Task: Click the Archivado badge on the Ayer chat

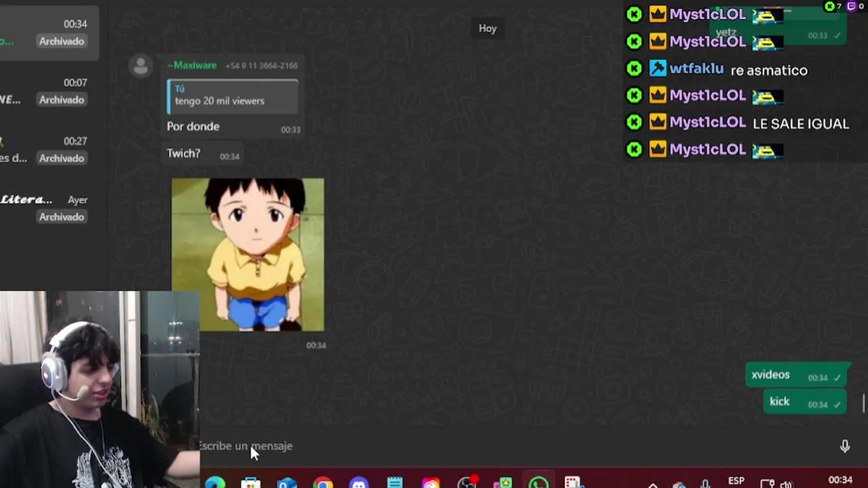Action: click(x=62, y=217)
